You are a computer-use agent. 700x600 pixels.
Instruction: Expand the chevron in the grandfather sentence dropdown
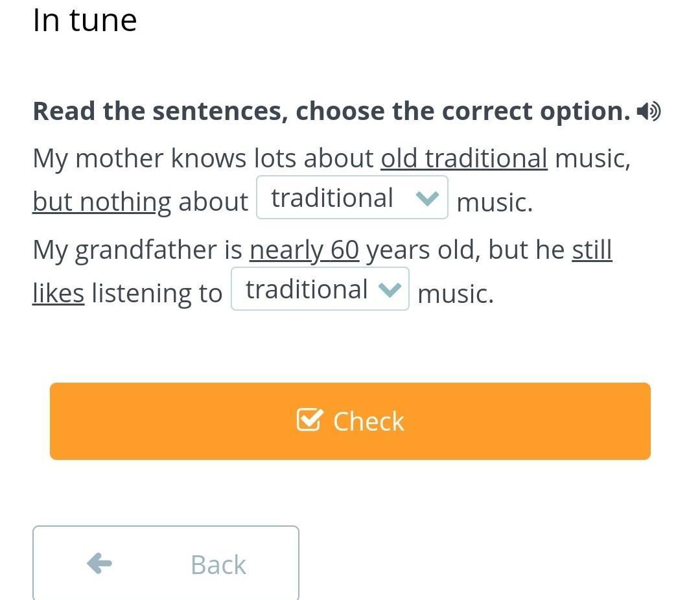pyautogui.click(x=390, y=290)
